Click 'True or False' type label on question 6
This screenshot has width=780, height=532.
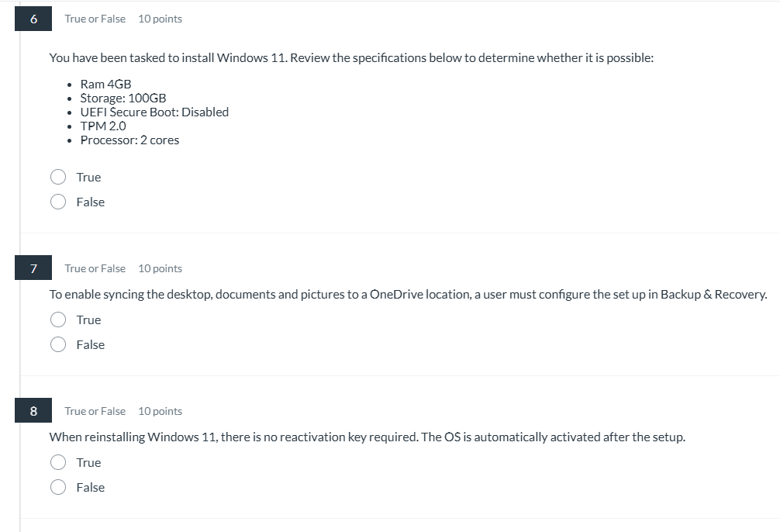pos(95,19)
